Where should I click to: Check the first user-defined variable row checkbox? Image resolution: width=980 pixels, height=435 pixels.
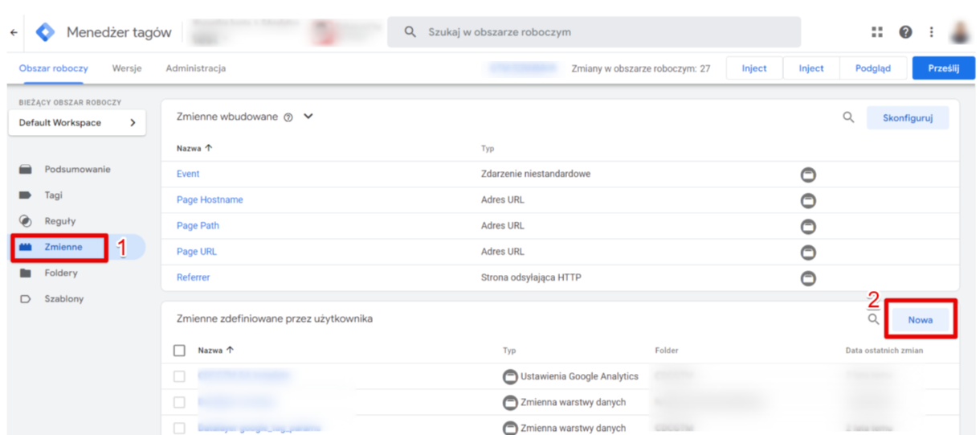point(180,376)
